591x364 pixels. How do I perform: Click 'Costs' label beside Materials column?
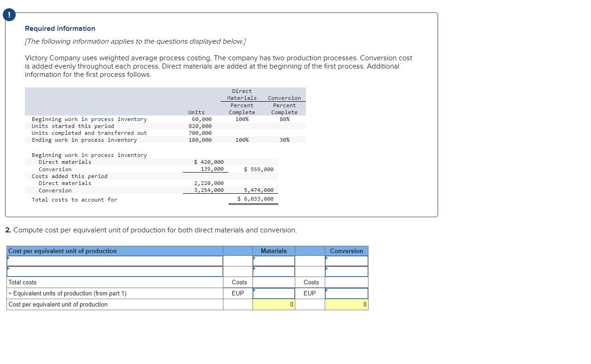click(239, 282)
